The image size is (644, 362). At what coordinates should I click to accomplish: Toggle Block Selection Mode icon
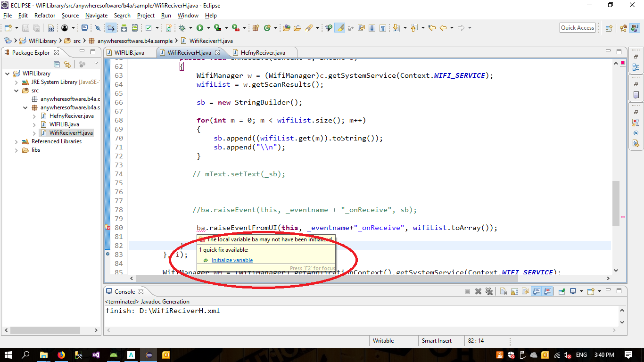tap(372, 28)
